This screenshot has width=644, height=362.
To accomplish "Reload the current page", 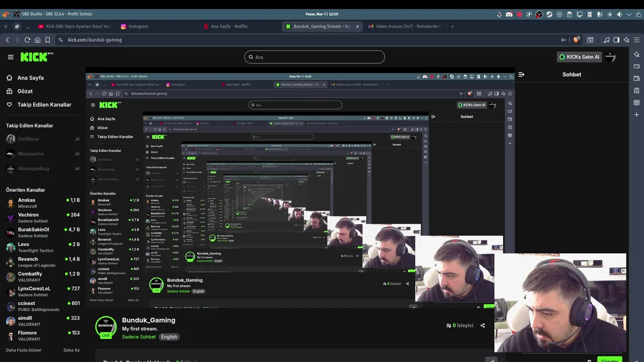I will pos(27,40).
